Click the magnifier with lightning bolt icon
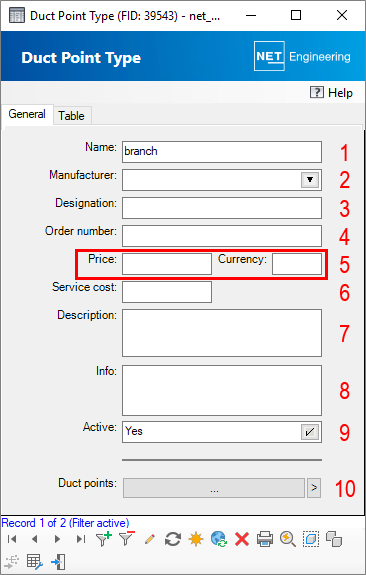The width and height of the screenshot is (366, 575). point(288,539)
